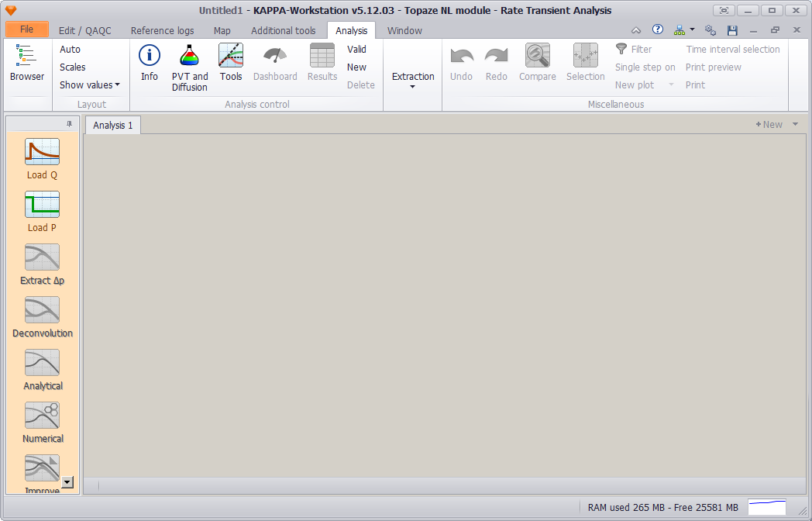Screen dimensions: 812x521
Task: Click Valid in Analysis control
Action: click(357, 50)
